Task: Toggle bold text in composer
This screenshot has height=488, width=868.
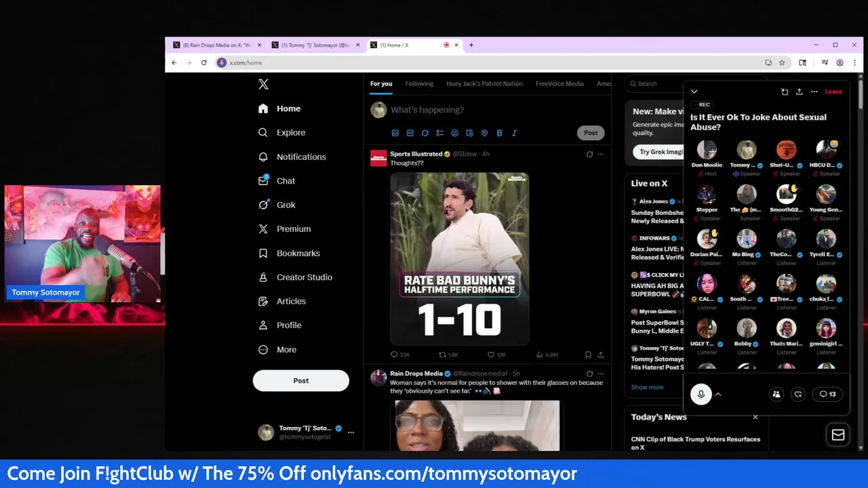Action: pyautogui.click(x=499, y=133)
